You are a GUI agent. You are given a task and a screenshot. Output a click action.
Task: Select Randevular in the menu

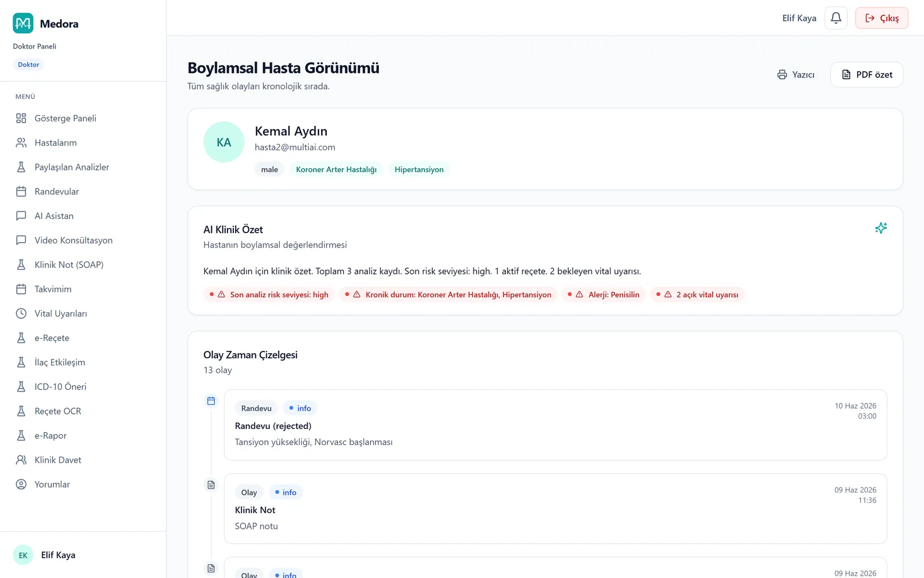tap(83, 191)
